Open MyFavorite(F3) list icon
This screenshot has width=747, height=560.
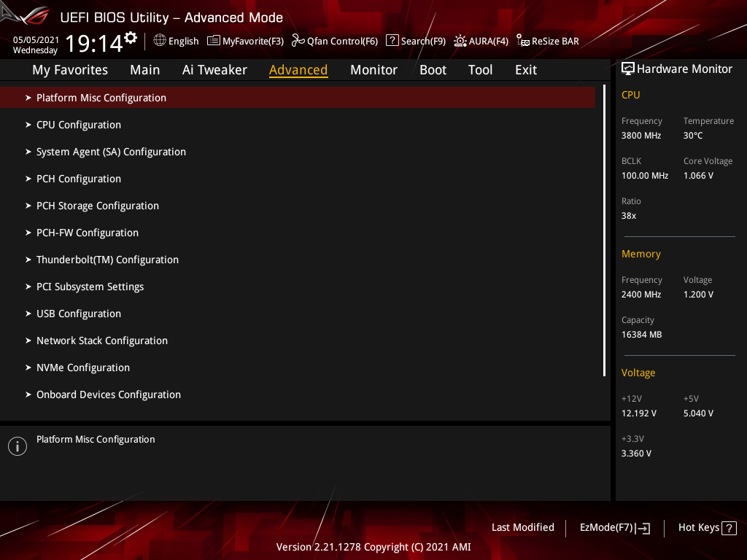pos(214,41)
